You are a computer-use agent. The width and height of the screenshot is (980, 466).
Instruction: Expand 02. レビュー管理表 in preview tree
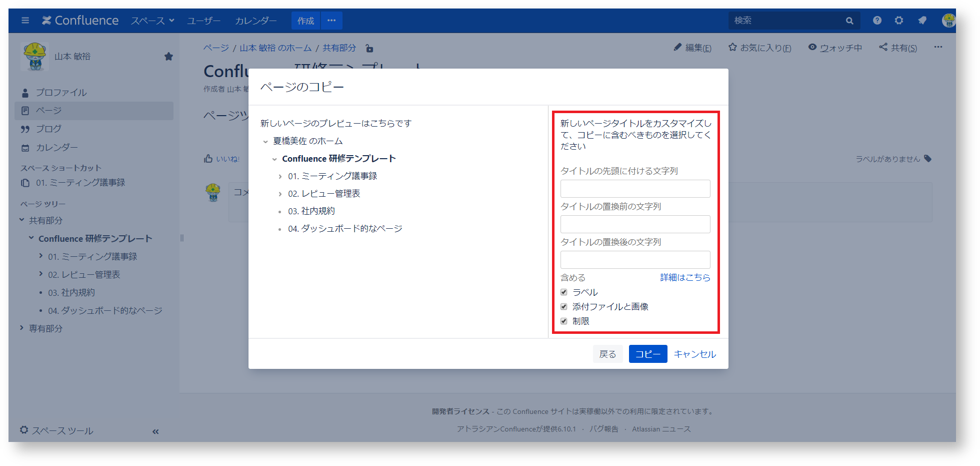pos(280,194)
